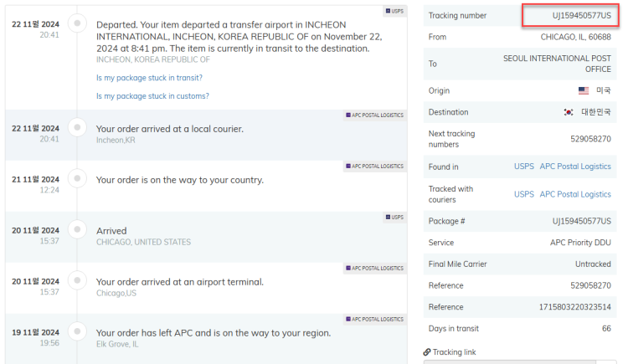The image size is (628, 364).
Task: Click the APC badge on 'has left APC' event
Action: tap(375, 319)
